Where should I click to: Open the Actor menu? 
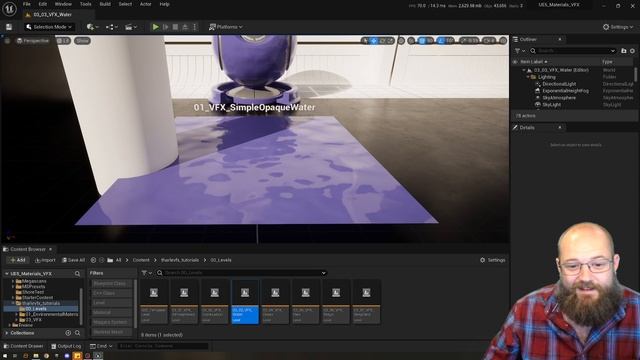145,4
